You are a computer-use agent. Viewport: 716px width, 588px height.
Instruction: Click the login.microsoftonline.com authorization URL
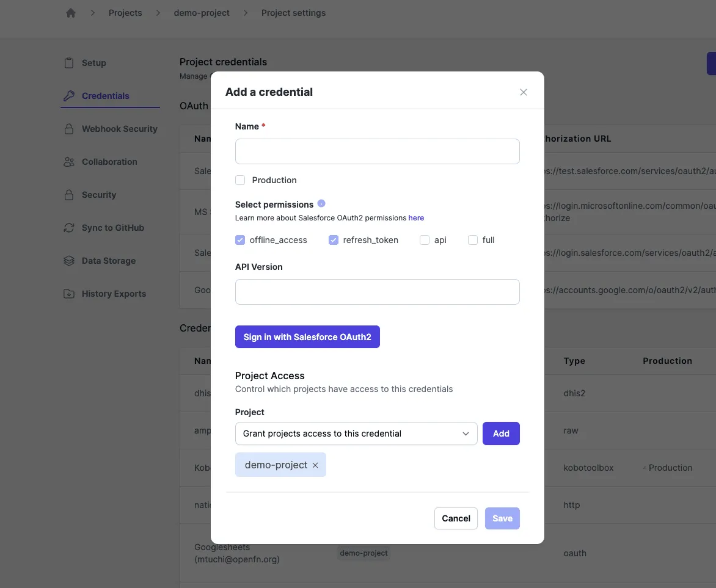coord(630,211)
